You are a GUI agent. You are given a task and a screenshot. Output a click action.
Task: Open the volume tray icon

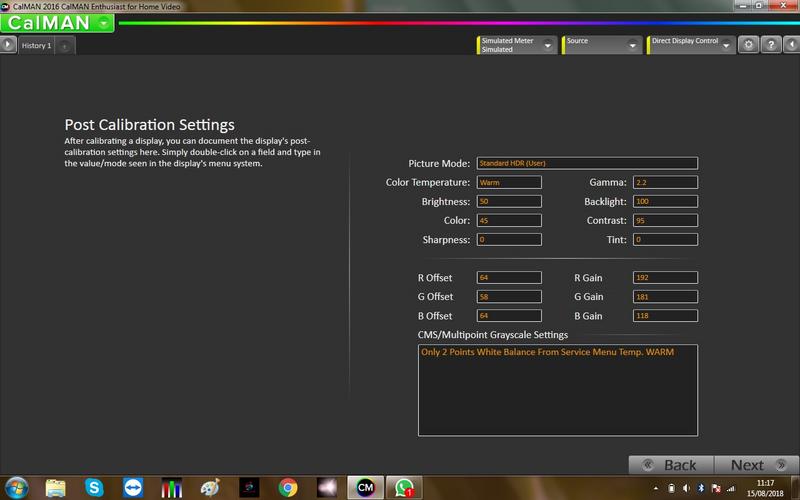click(686, 488)
